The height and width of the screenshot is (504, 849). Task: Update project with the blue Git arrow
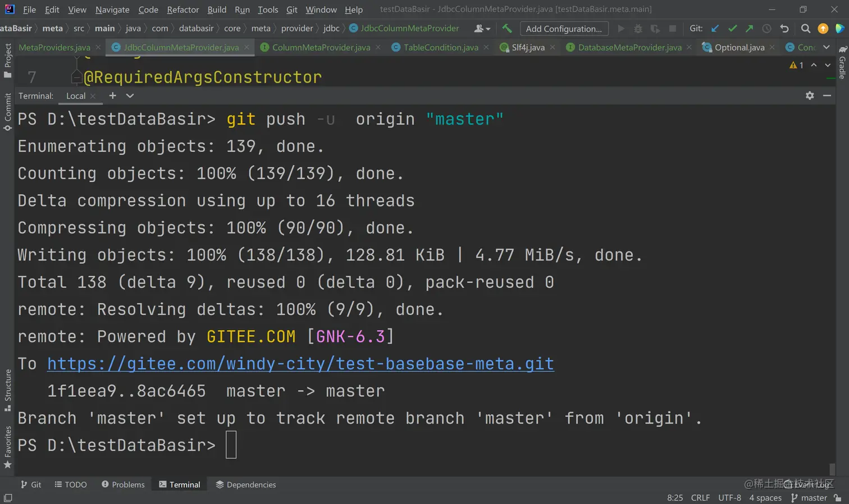pos(715,29)
